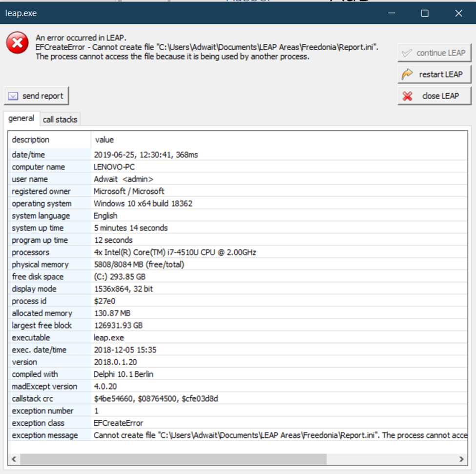Select the date/time row label

pyautogui.click(x=28, y=155)
